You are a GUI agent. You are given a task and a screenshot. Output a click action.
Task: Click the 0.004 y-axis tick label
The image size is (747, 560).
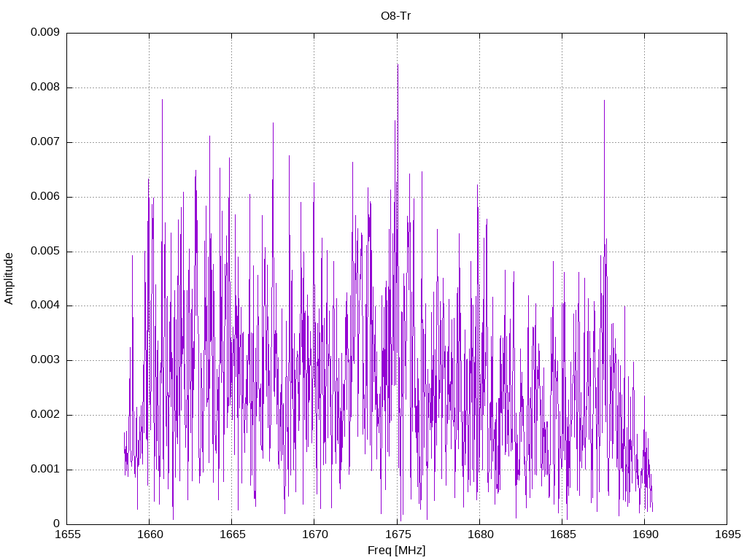45,306
